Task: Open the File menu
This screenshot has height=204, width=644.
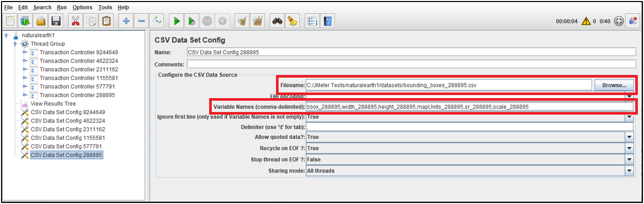Action: click(x=8, y=7)
